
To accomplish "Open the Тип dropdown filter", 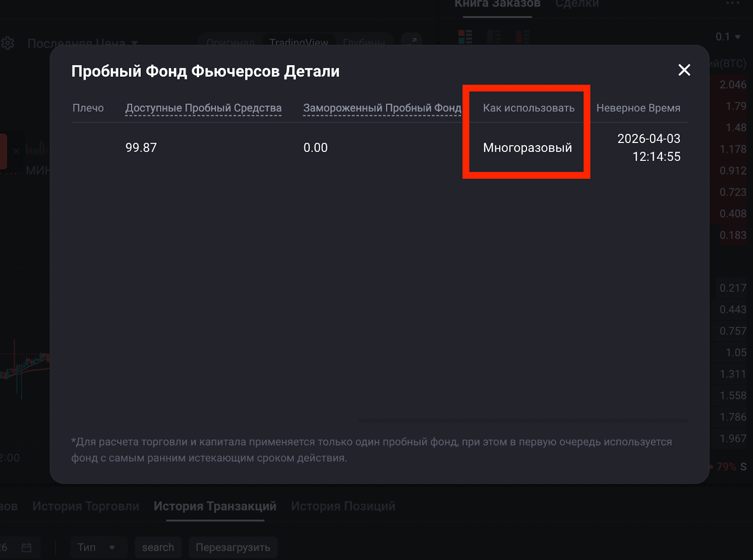I will [x=99, y=547].
